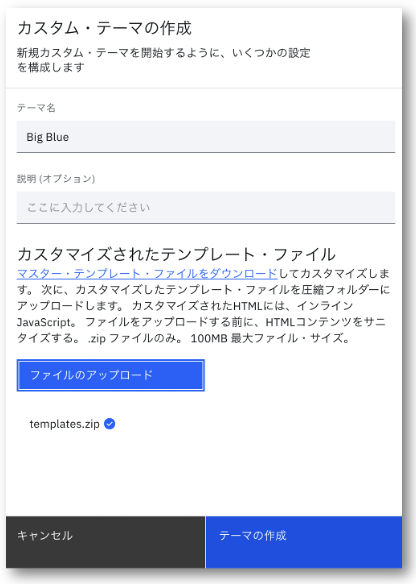Open the マスター・テンプレート・ファイルをダウンロード link

147,274
